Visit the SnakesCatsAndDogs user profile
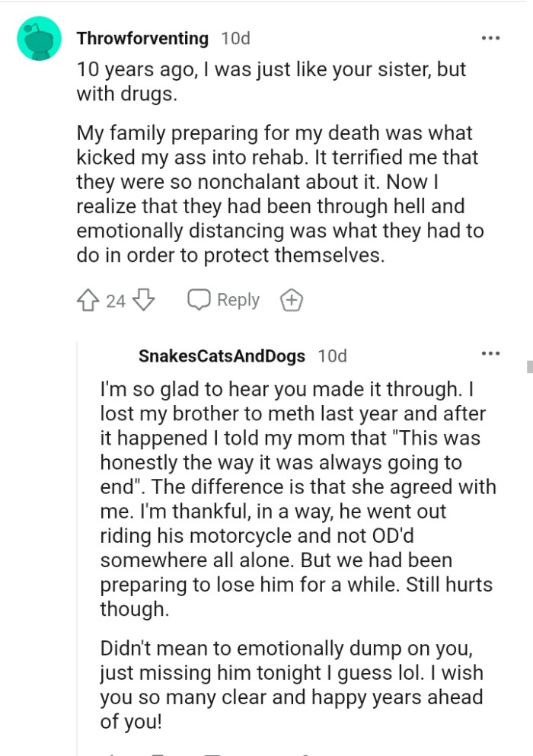This screenshot has height=756, width=533. pos(222,356)
